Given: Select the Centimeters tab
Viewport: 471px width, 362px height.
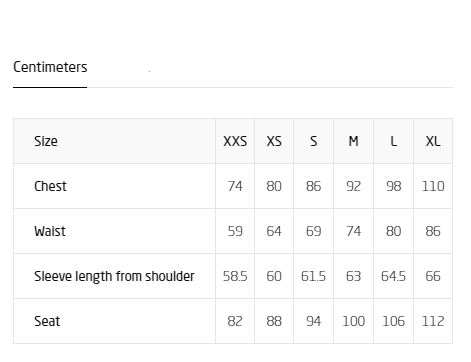Looking at the screenshot, I should click(50, 67).
